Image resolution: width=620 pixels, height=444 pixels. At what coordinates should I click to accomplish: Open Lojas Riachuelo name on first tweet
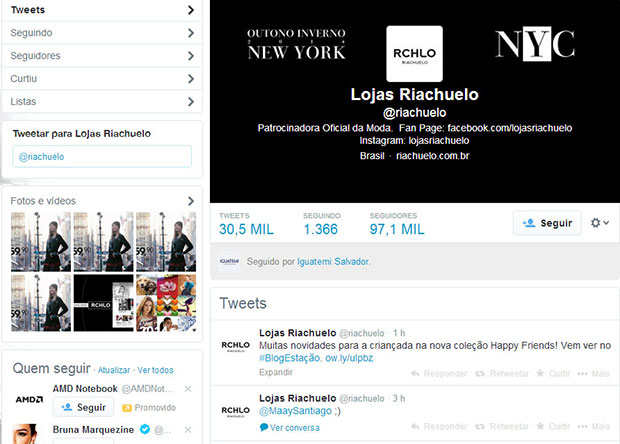click(297, 333)
